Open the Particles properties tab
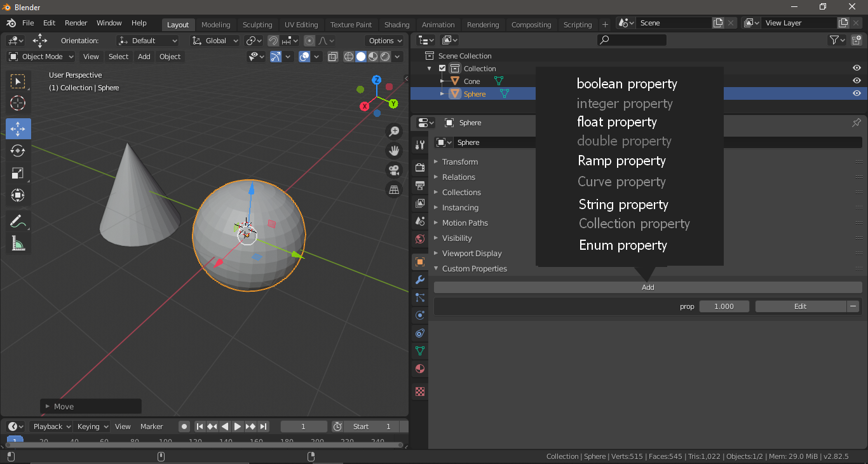Viewport: 868px width, 464px height. point(419,297)
